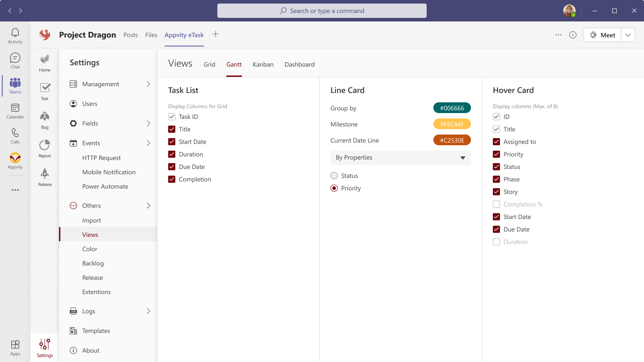Uncheck the Start Date task list checkbox

point(172,142)
